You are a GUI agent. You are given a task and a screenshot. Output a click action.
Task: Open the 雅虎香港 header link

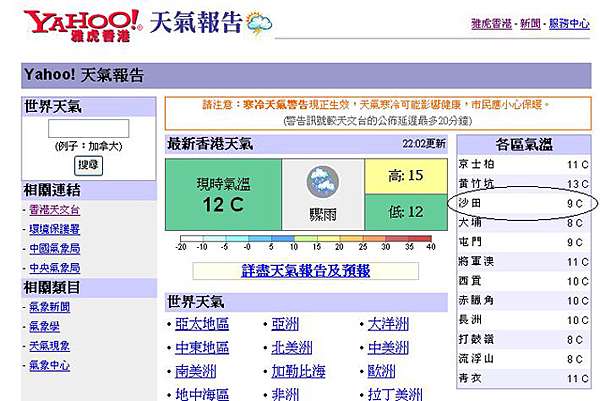pyautogui.click(x=491, y=24)
